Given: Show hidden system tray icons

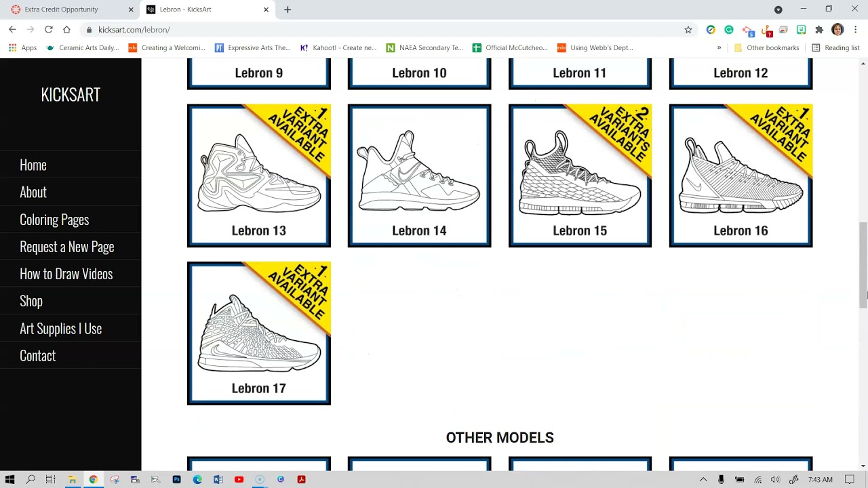Looking at the screenshot, I should click(703, 480).
